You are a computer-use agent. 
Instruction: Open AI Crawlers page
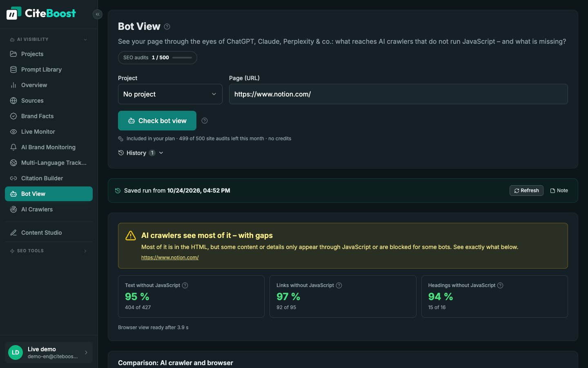coord(49,209)
